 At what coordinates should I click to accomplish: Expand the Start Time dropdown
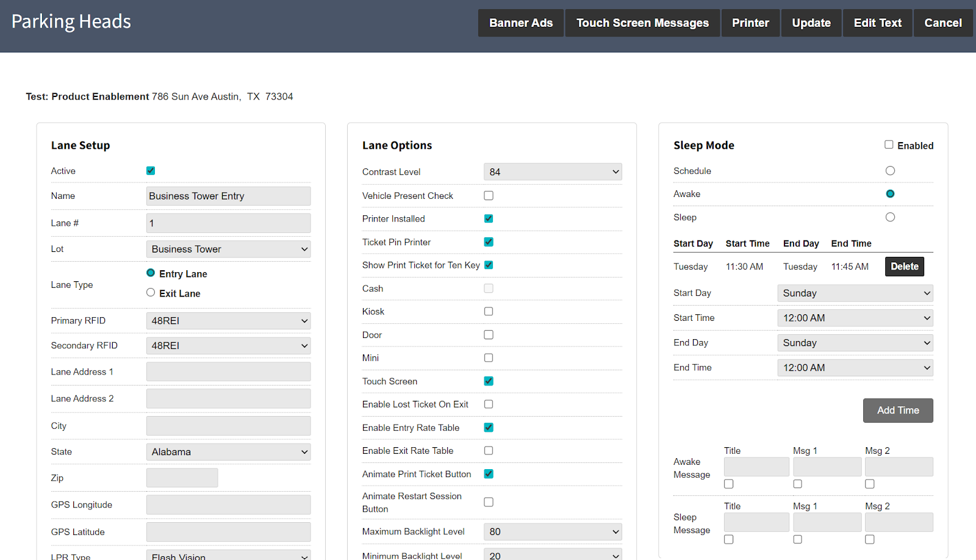coord(855,318)
